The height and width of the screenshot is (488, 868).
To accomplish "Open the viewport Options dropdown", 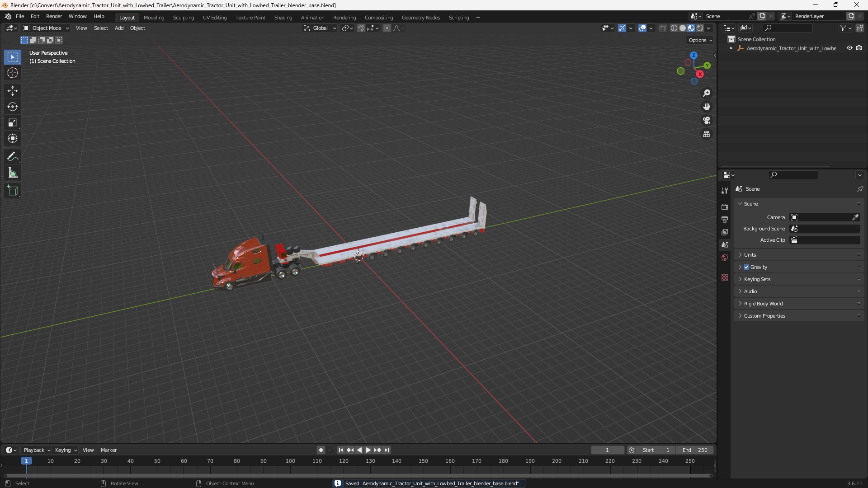I will pyautogui.click(x=700, y=40).
